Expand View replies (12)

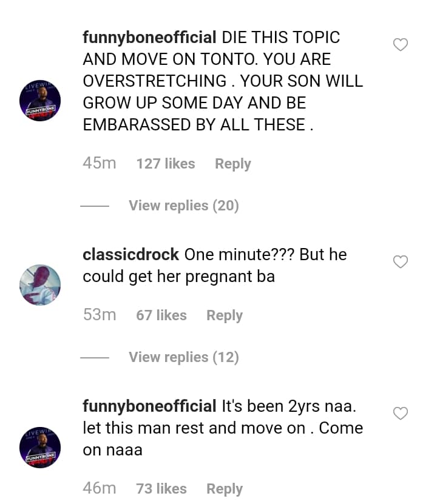click(183, 358)
